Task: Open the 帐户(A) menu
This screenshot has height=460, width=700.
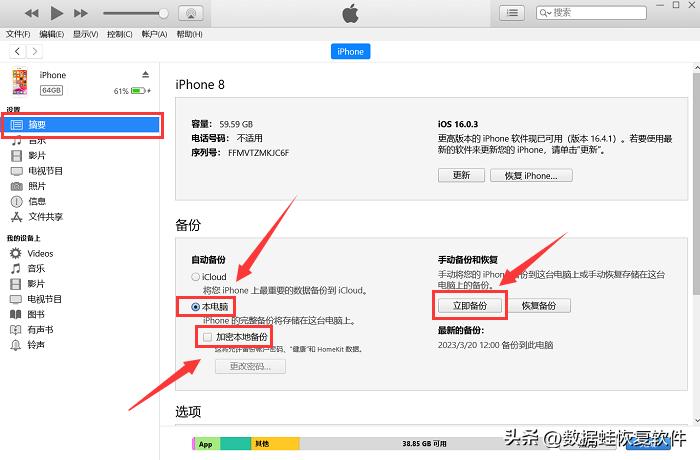Action: (x=154, y=34)
